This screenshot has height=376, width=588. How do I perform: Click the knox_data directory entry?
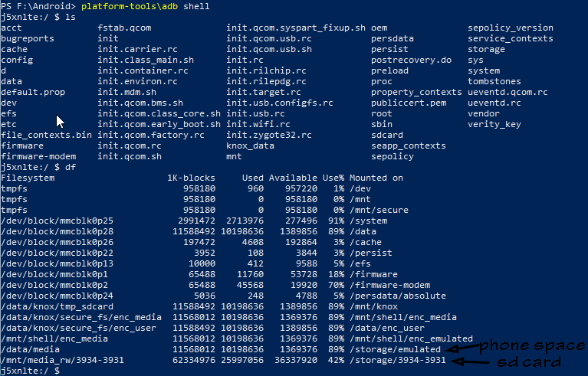coord(250,145)
